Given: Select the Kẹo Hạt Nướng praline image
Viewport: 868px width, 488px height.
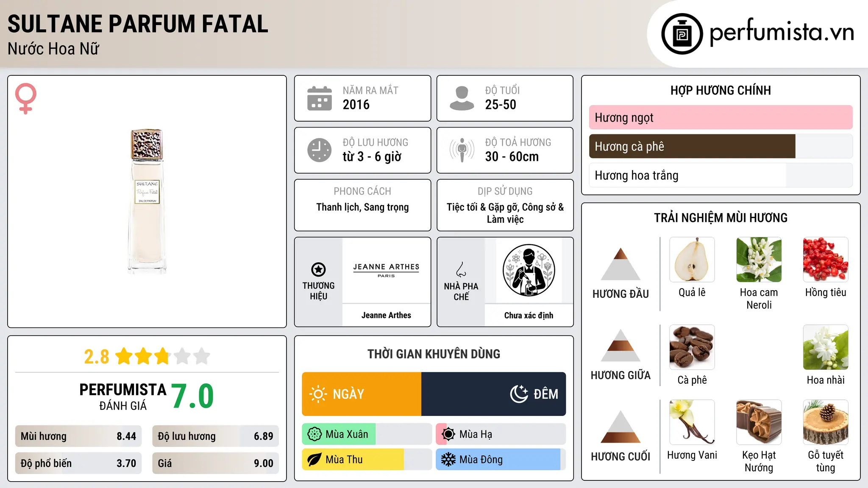Looking at the screenshot, I should pos(759,422).
